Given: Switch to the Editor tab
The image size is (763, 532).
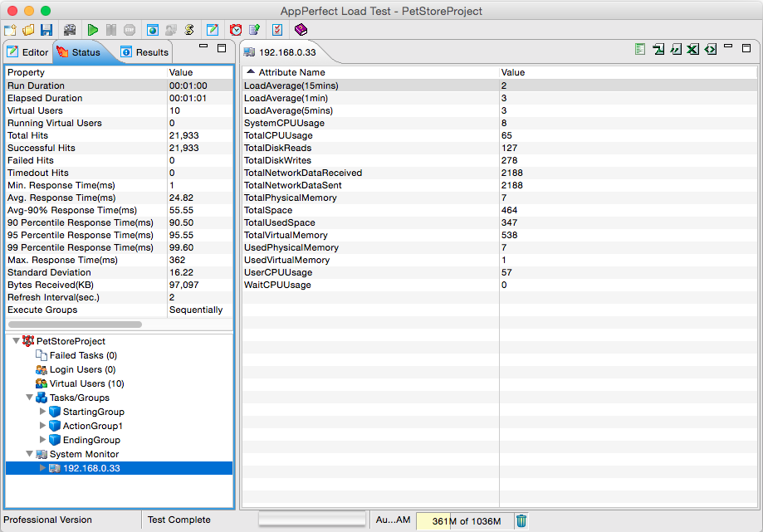Looking at the screenshot, I should click(27, 52).
